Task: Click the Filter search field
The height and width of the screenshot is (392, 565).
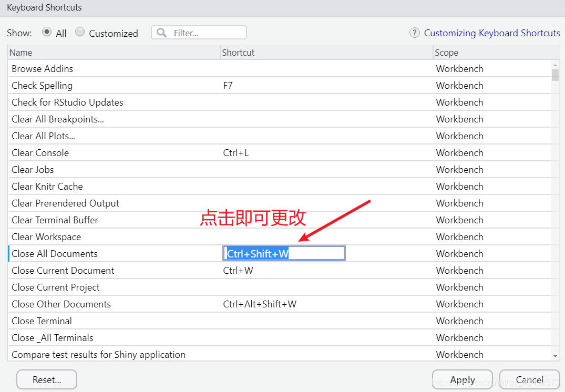Action: 199,33
